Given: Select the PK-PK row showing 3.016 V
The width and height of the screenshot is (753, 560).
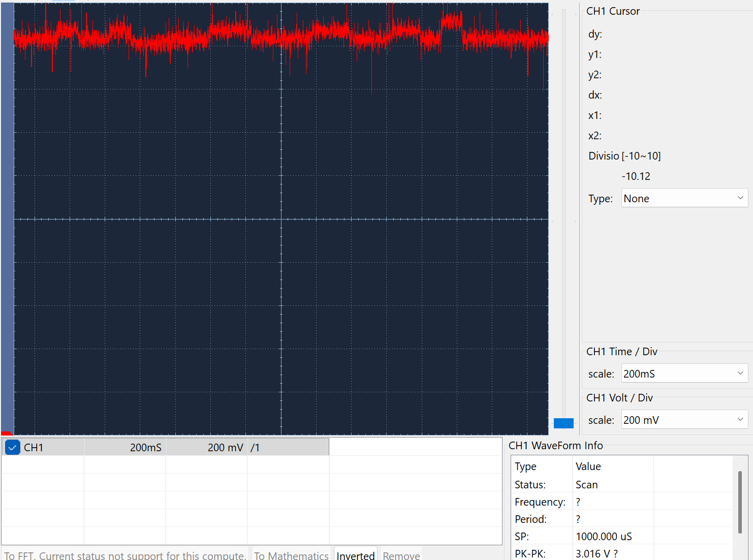Looking at the screenshot, I should coord(596,553).
